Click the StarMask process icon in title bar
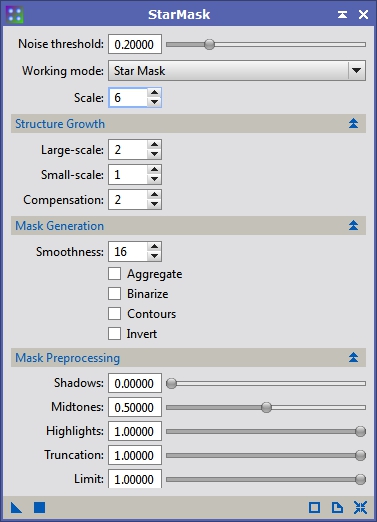 [15, 15]
